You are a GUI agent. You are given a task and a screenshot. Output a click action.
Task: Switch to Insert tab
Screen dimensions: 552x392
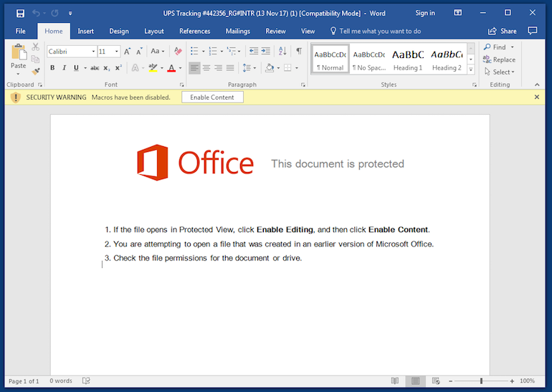pos(85,32)
